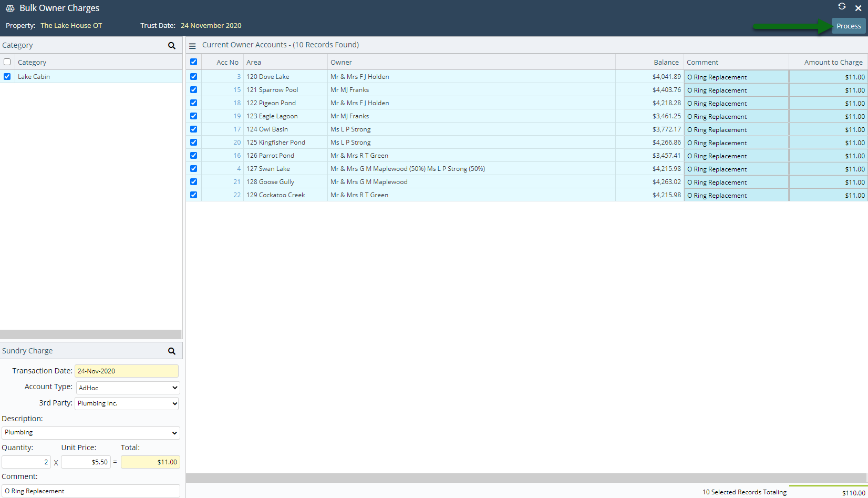Toggle the Category header select-all checkbox

point(7,62)
